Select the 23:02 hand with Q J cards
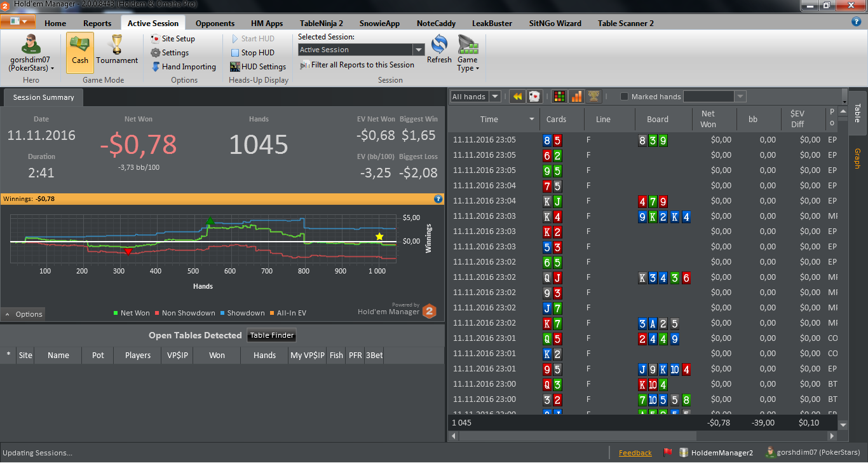 point(643,277)
